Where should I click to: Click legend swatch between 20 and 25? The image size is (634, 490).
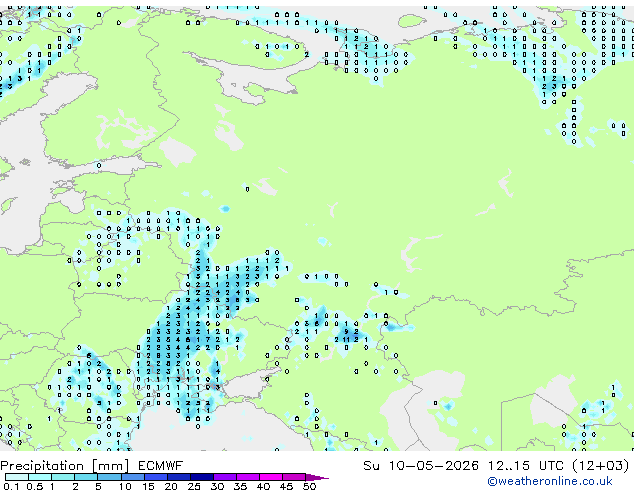179,477
